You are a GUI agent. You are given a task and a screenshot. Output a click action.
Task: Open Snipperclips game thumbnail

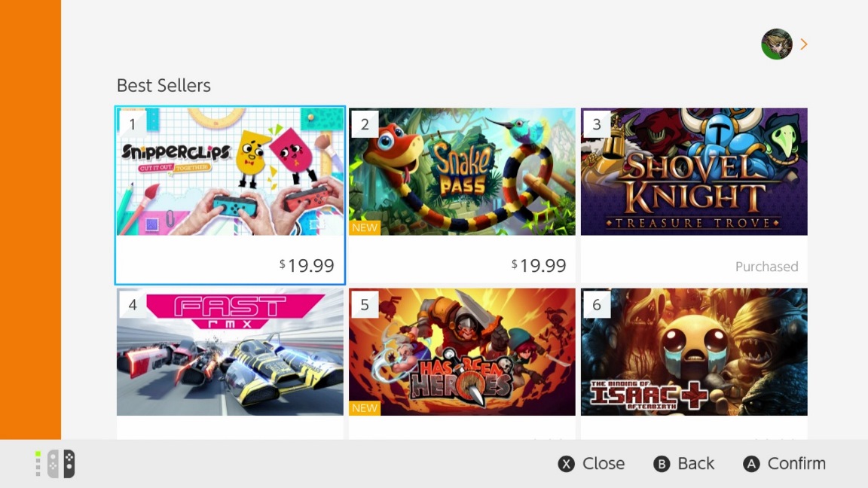(x=230, y=172)
